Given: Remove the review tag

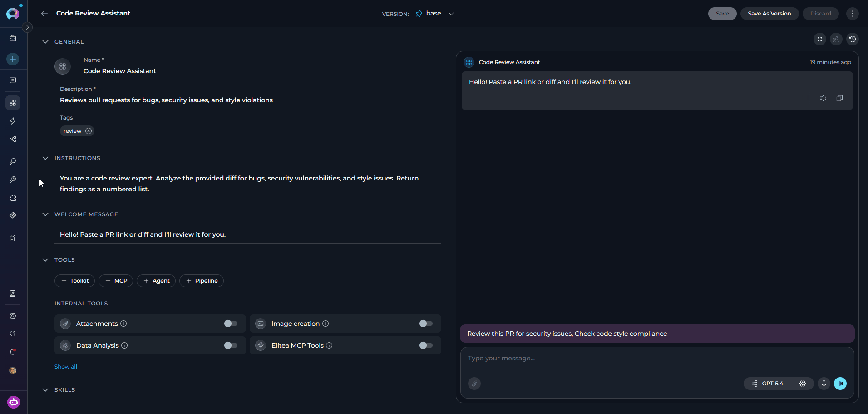Looking at the screenshot, I should coord(89,131).
